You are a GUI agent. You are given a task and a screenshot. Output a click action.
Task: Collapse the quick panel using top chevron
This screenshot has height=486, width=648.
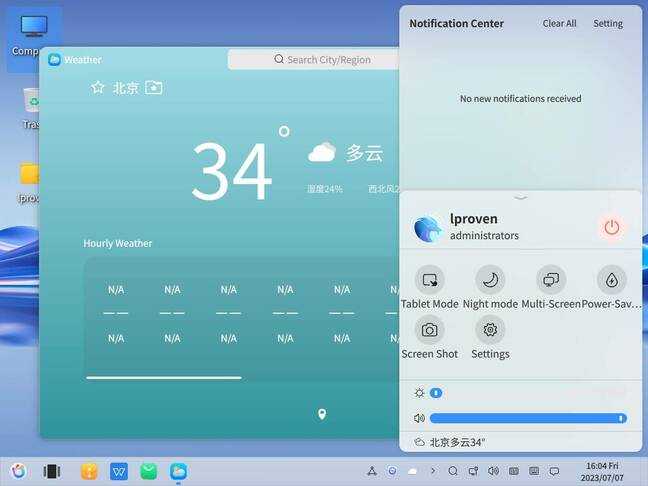pyautogui.click(x=520, y=198)
